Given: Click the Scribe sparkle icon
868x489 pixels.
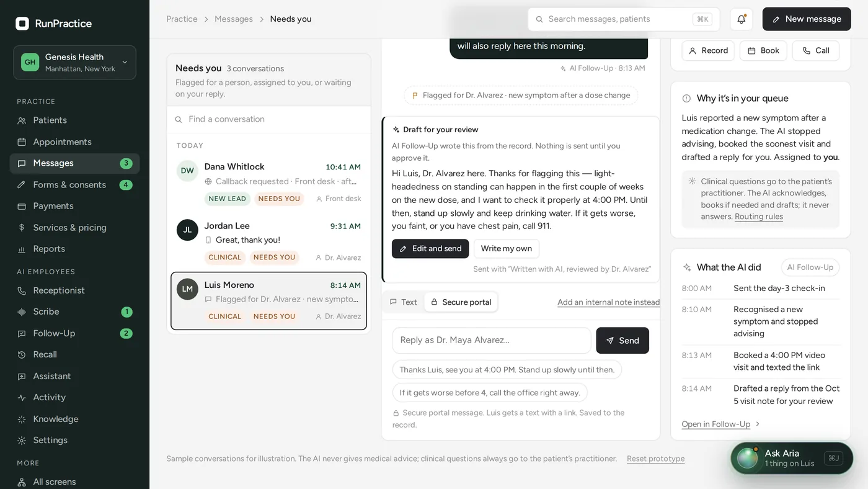Looking at the screenshot, I should (x=22, y=312).
